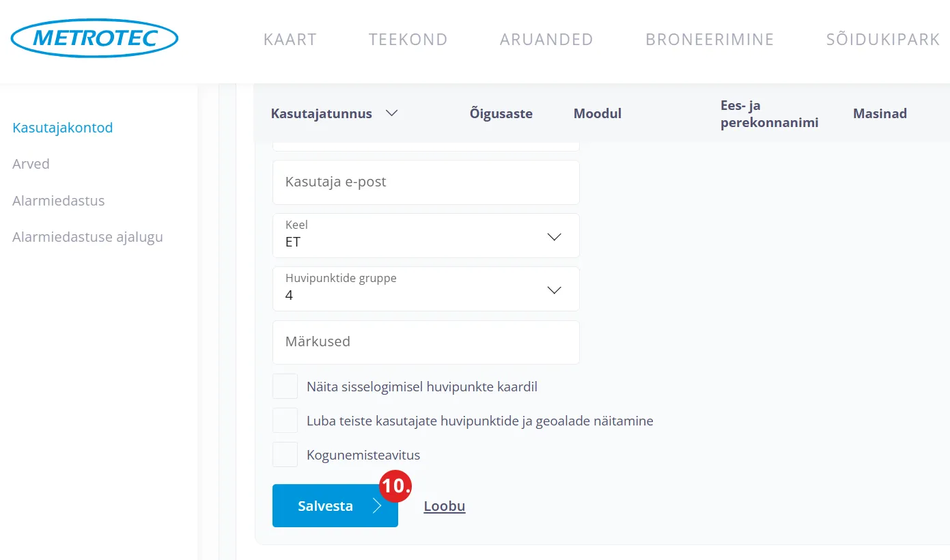Toggle Luba teiste kasutajate huvipunktide checkbox
Image resolution: width=950 pixels, height=560 pixels.
tap(285, 421)
